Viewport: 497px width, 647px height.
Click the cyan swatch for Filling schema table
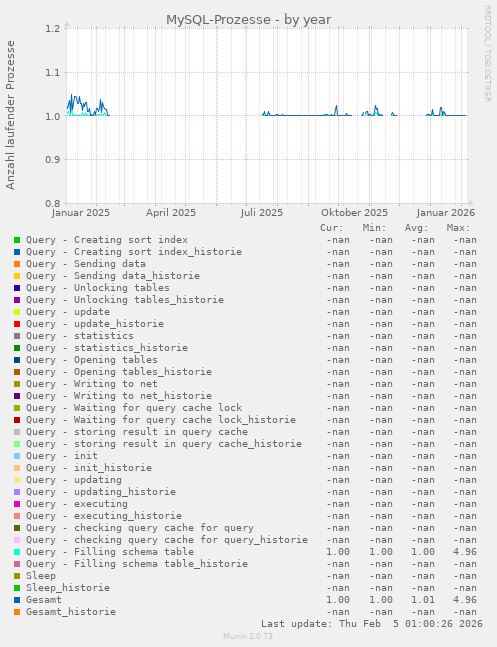pos(17,552)
